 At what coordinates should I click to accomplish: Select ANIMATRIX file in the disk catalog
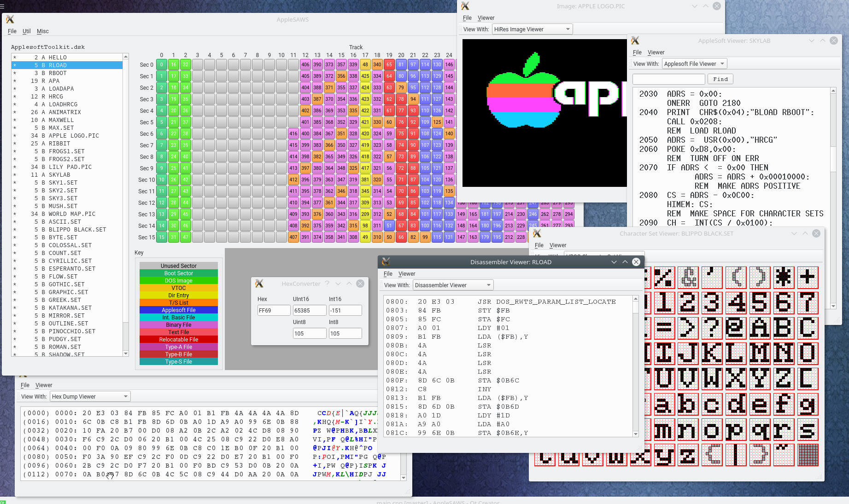coord(67,112)
